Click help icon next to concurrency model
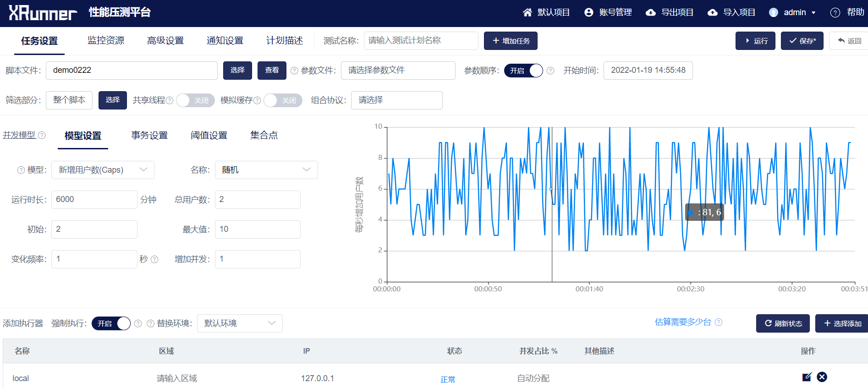868x388 pixels. (x=42, y=135)
